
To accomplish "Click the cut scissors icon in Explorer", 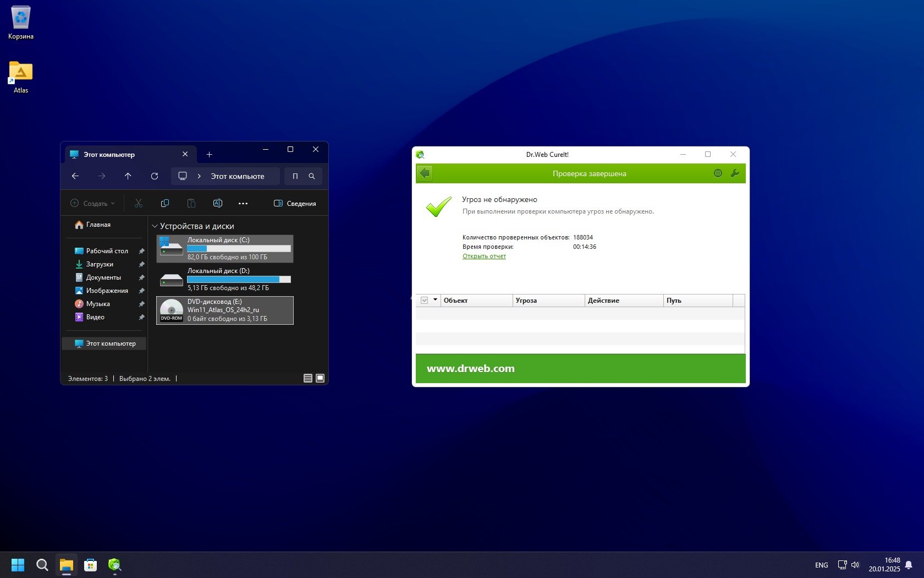I will tap(139, 204).
